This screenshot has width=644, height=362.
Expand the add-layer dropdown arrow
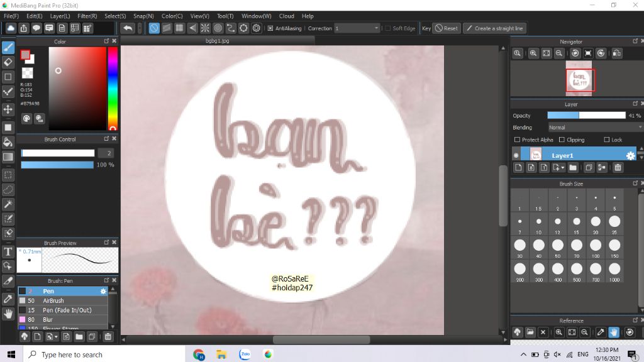(563, 168)
